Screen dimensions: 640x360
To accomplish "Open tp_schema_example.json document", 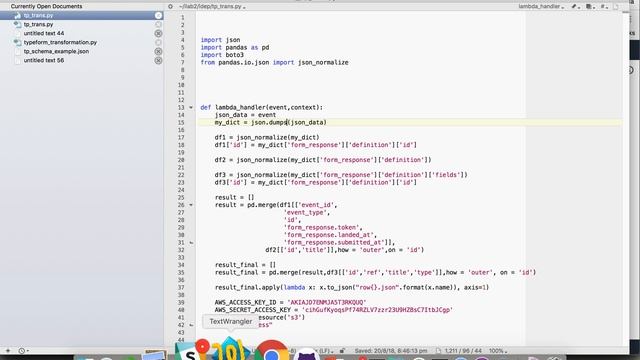I will 56,51.
